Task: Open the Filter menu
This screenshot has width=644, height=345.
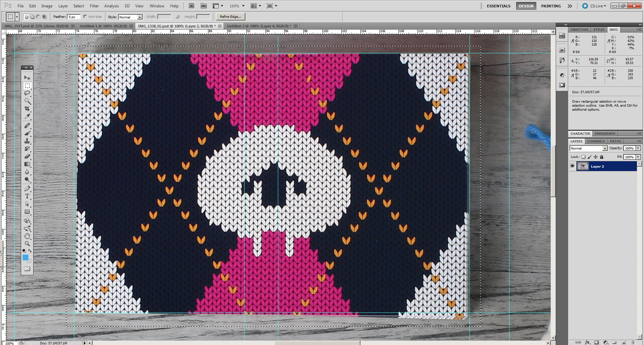Action: (94, 6)
